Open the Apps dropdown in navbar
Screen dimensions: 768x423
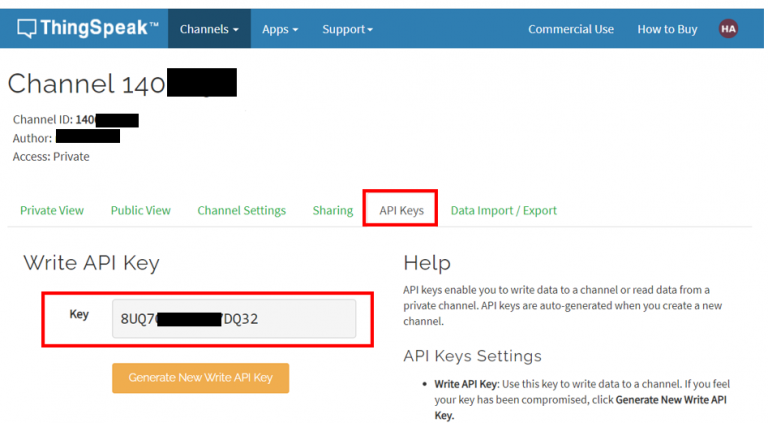pyautogui.click(x=280, y=29)
